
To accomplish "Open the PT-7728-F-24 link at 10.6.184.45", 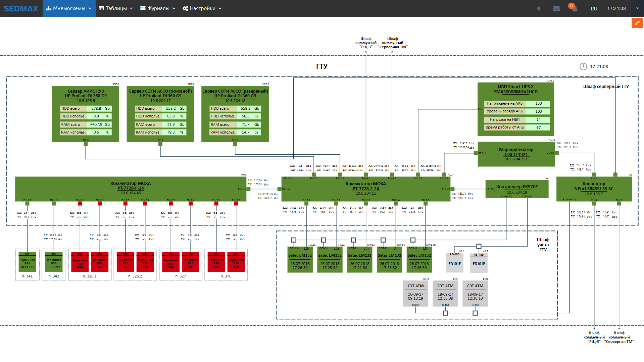I will click(x=131, y=188).
